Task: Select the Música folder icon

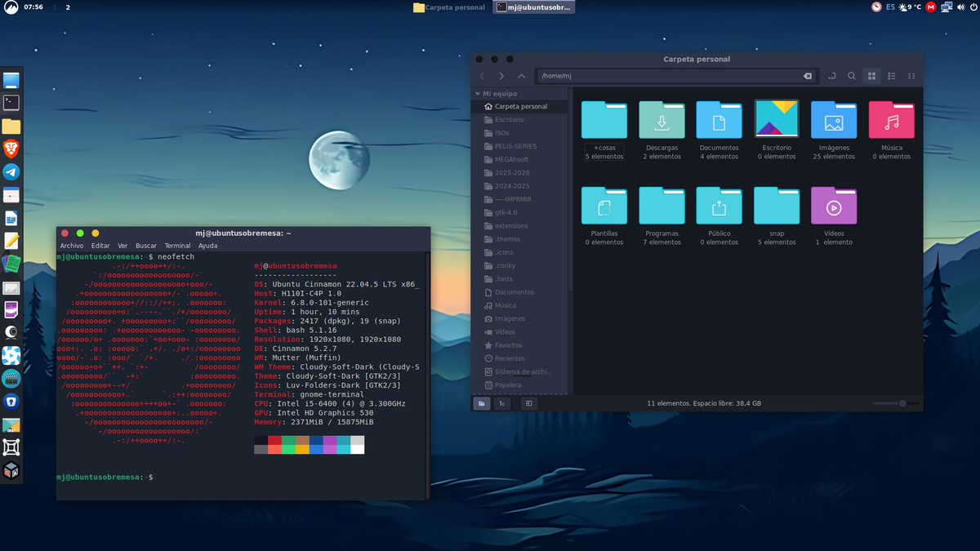Action: pos(891,120)
